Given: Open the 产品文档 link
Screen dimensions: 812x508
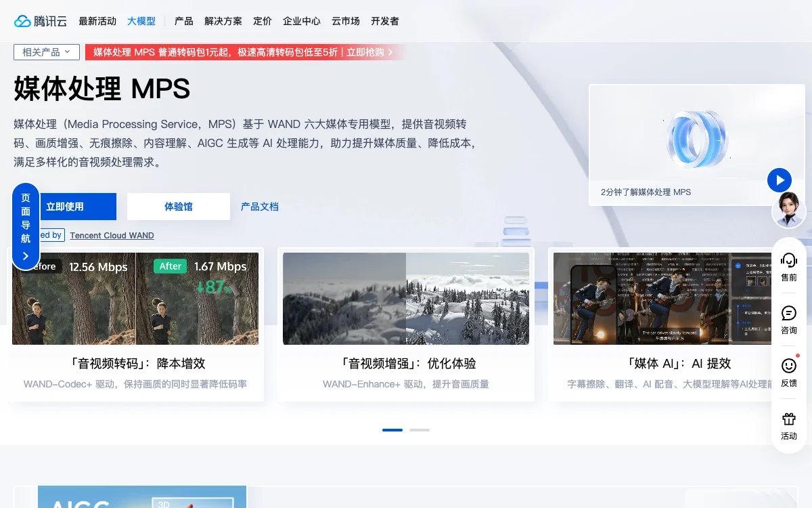Looking at the screenshot, I should tap(260, 207).
